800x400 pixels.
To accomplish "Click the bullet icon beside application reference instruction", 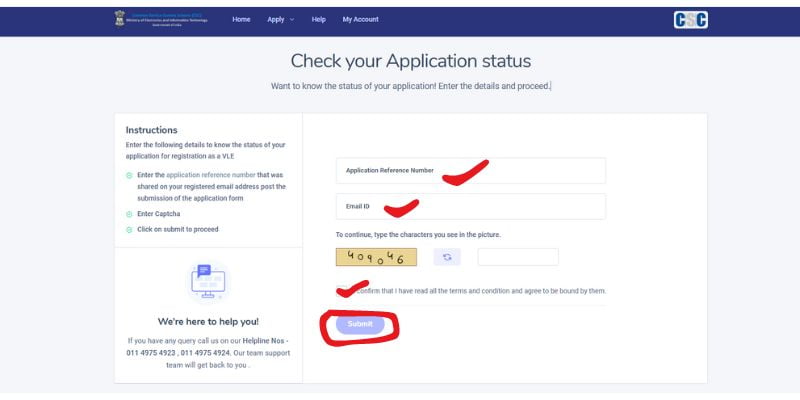I will coord(129,176).
